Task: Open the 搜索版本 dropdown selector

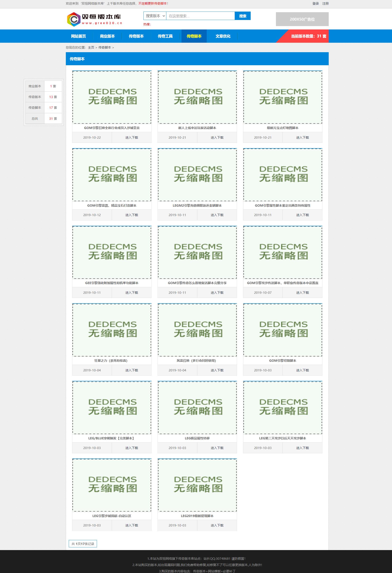Action: (x=155, y=16)
